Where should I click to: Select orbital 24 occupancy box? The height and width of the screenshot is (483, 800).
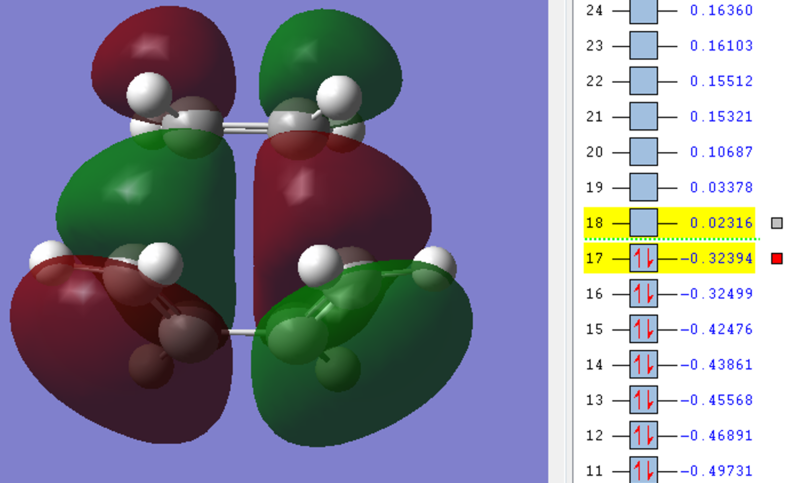coord(643,11)
